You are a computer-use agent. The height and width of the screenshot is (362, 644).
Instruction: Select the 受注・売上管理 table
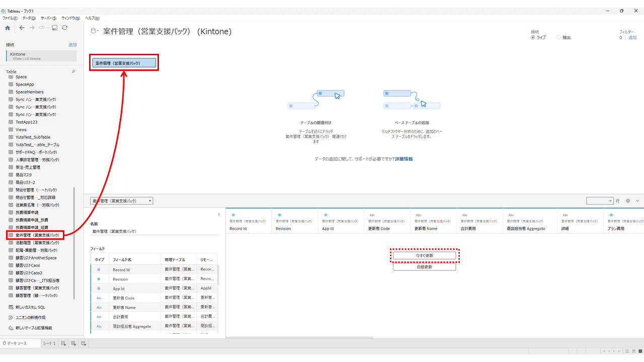pyautogui.click(x=28, y=167)
